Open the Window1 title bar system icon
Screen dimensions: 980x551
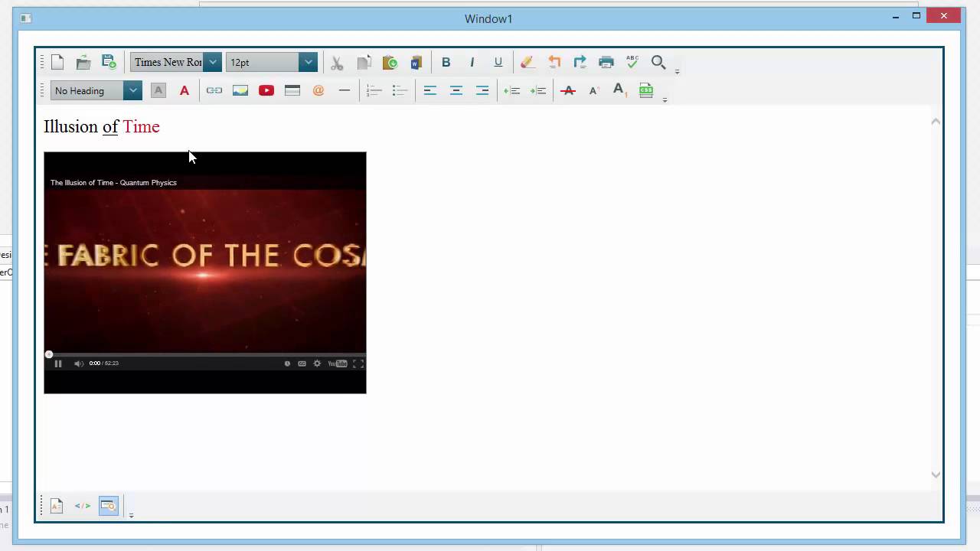point(25,18)
